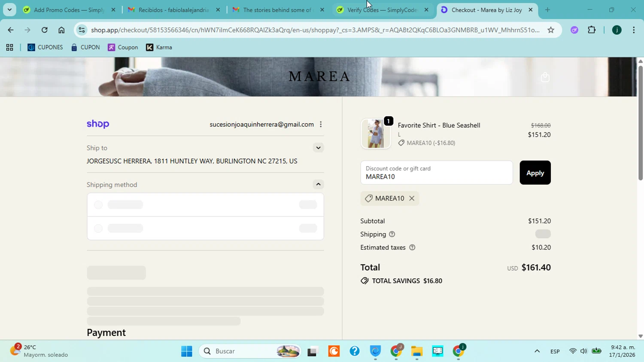
Task: Open the Wi-Fi network tray icon
Action: 573,351
